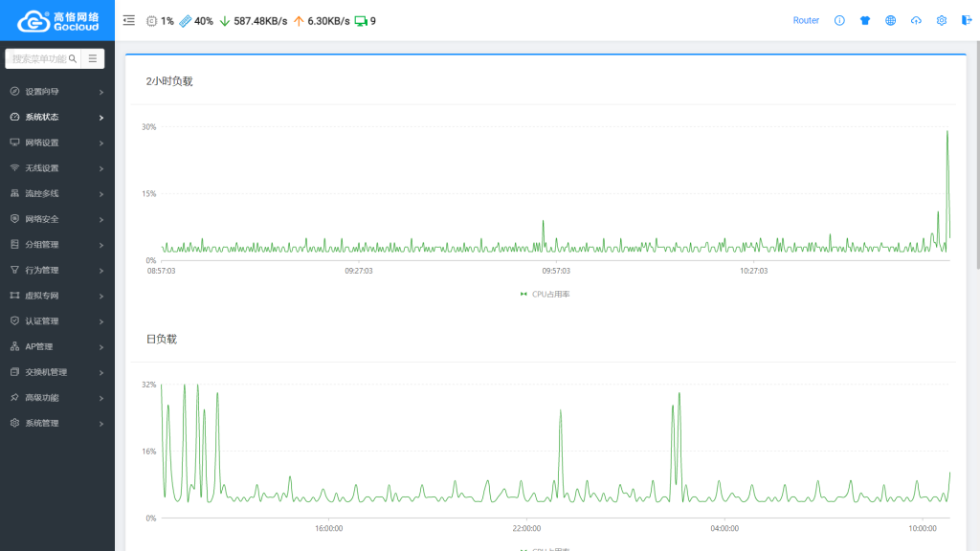Click the 设置向导 compass icon
The width and height of the screenshot is (980, 551).
[14, 91]
